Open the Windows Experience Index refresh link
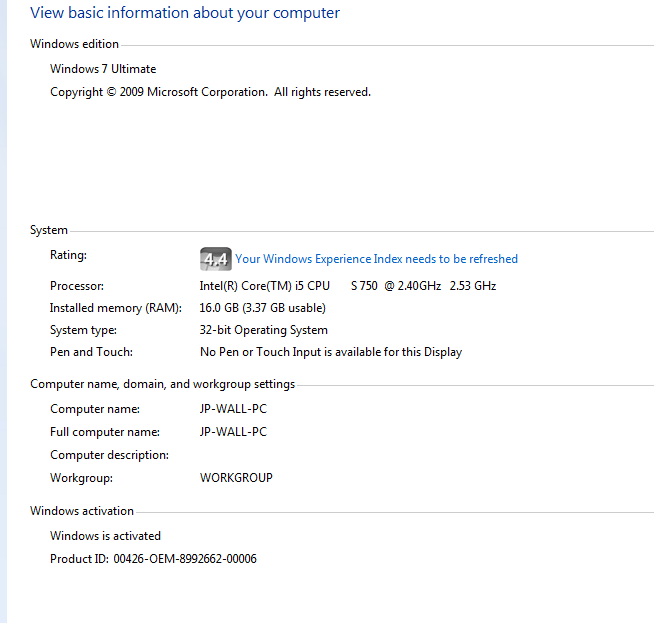 (x=376, y=259)
